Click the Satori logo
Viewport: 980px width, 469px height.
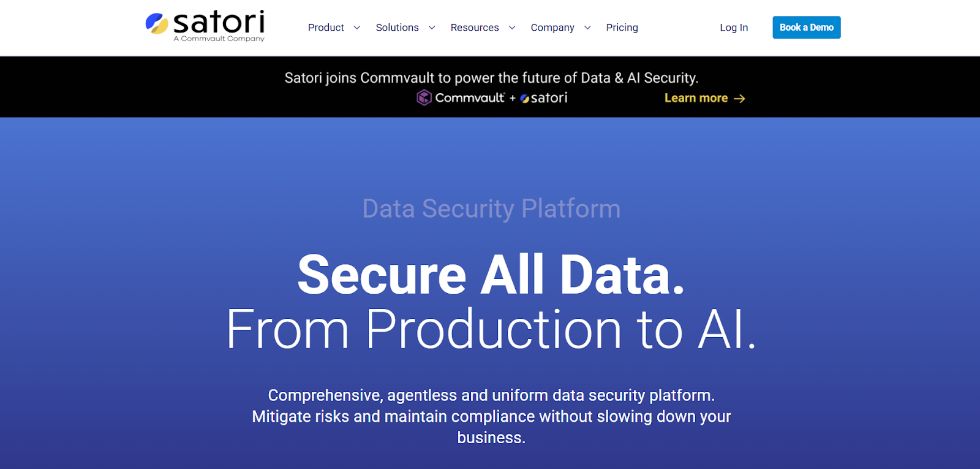point(205,23)
